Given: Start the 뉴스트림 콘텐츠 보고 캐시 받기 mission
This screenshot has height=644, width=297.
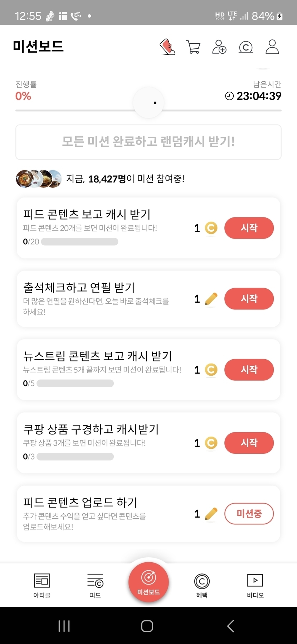Looking at the screenshot, I should (x=249, y=370).
